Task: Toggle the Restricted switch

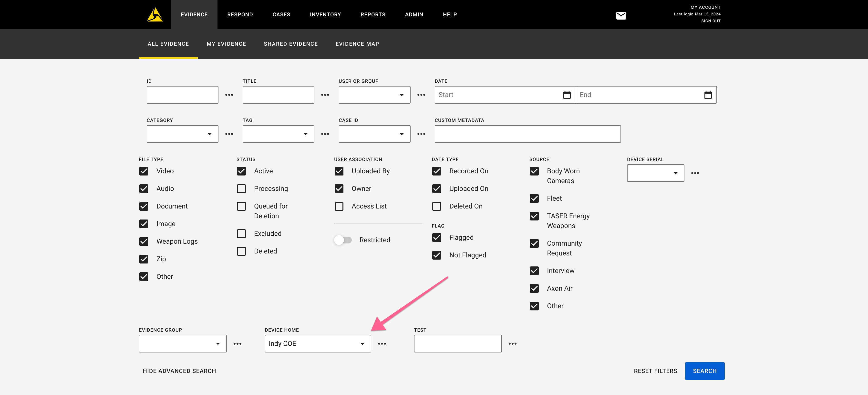Action: point(343,240)
